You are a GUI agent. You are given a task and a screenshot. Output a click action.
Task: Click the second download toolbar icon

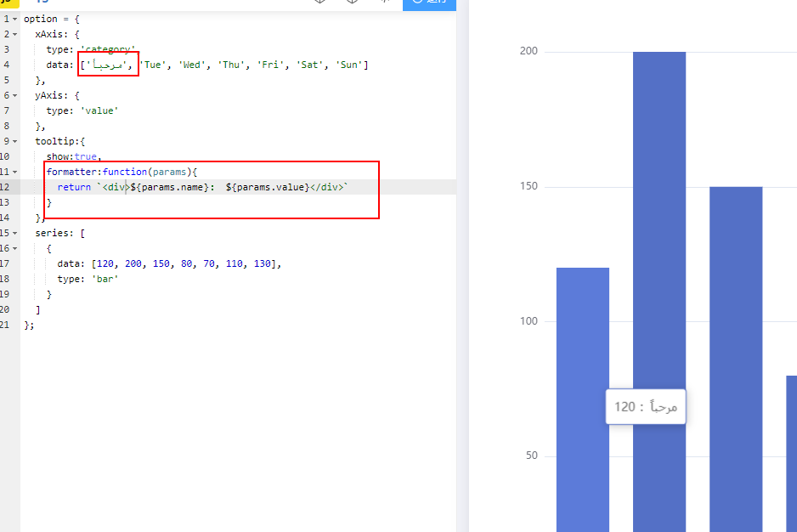pos(353,3)
